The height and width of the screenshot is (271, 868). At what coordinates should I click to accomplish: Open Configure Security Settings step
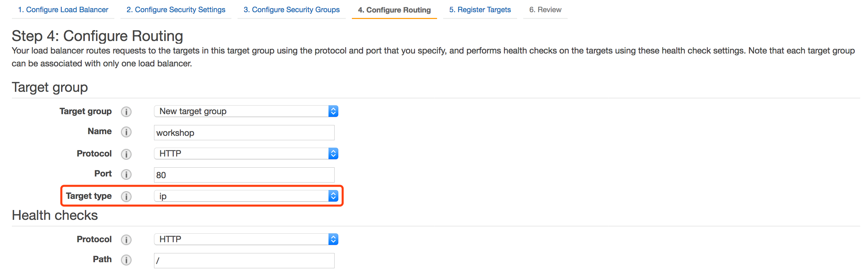click(176, 9)
